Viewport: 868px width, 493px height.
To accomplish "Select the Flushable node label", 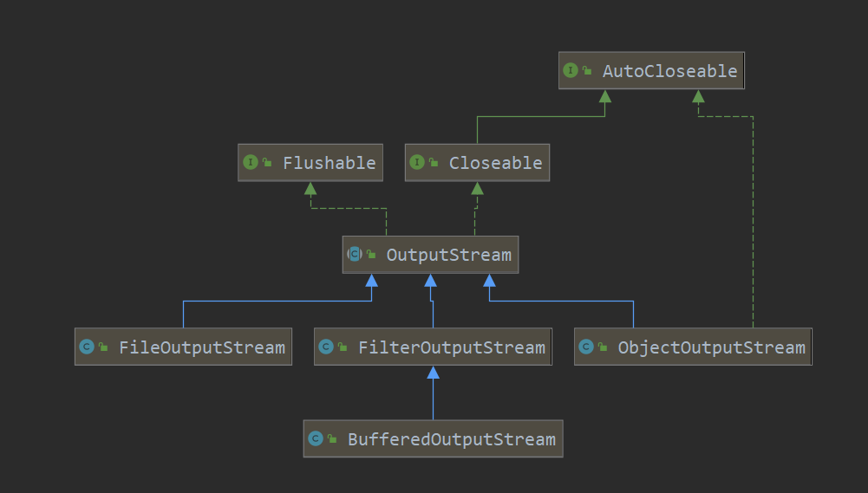I will [329, 163].
